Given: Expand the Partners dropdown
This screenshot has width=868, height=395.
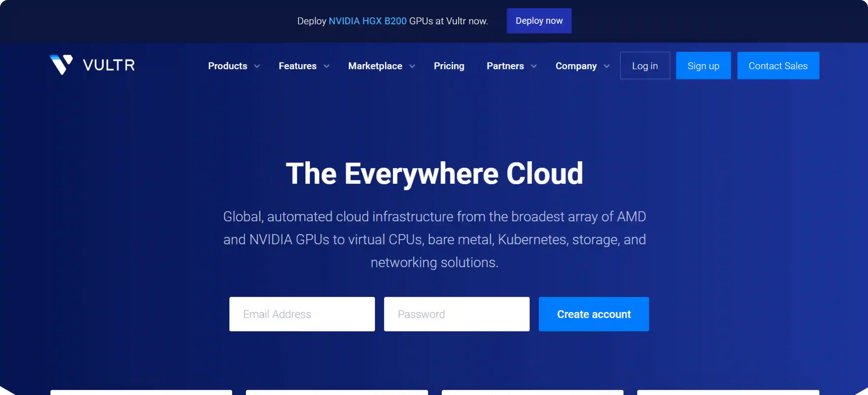Looking at the screenshot, I should coord(511,66).
